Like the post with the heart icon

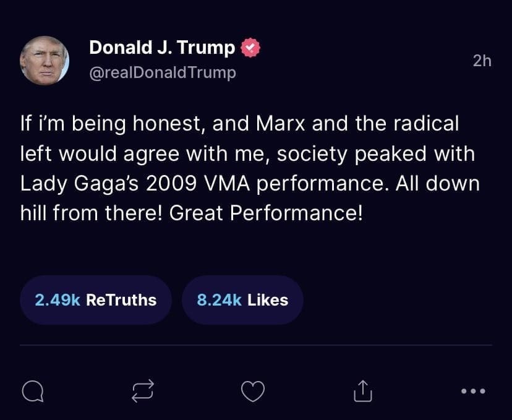pos(253,390)
